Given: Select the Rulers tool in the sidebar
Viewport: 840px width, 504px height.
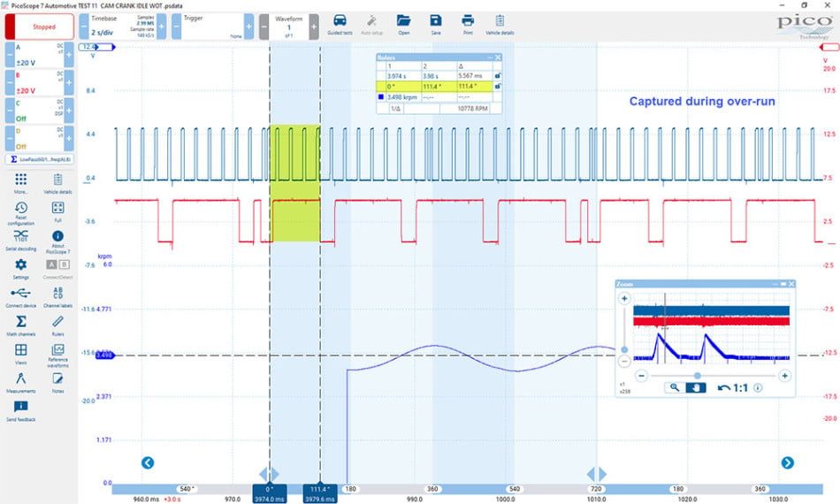Looking at the screenshot, I should (x=57, y=325).
